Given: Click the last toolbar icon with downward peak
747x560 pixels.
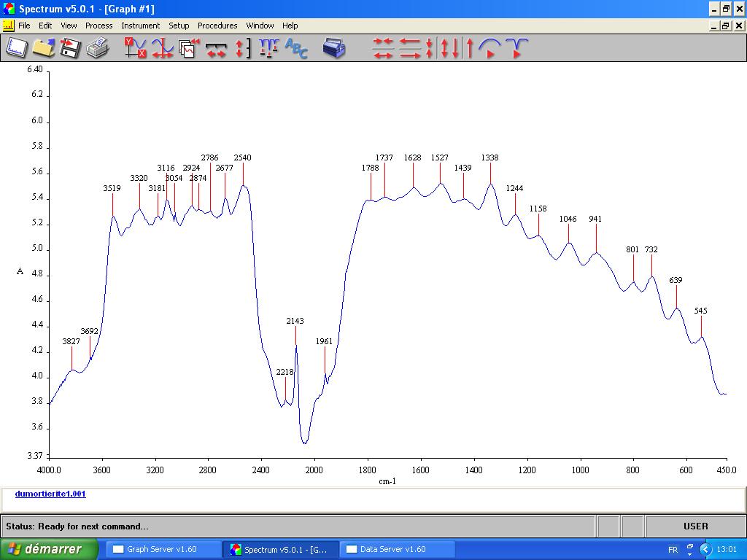Looking at the screenshot, I should (516, 48).
